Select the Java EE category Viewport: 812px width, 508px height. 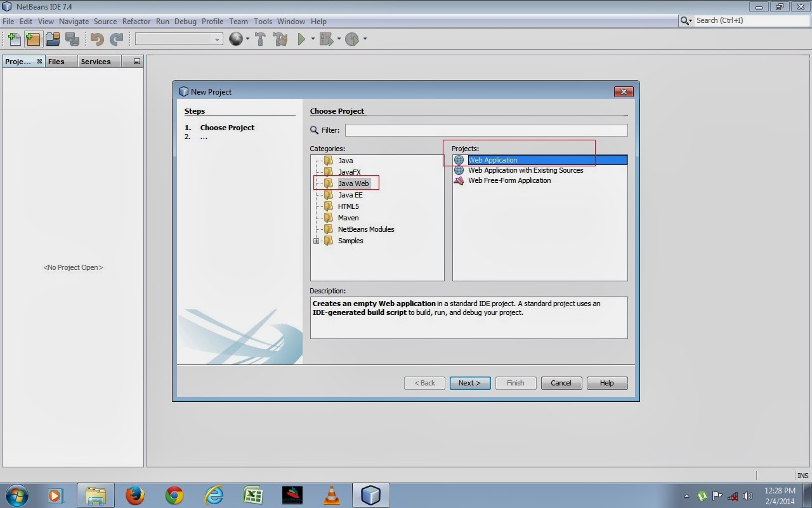tap(350, 195)
